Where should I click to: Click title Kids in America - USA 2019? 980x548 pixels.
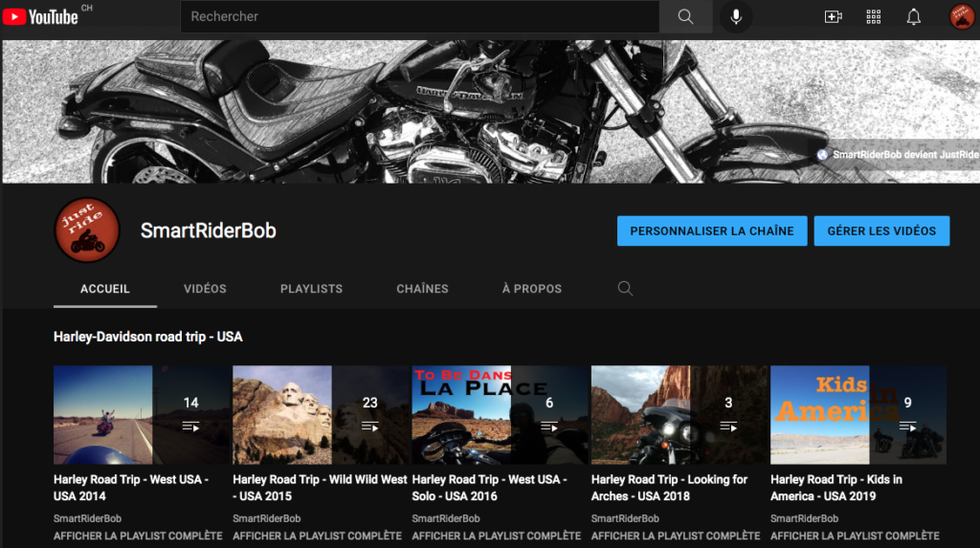click(836, 488)
